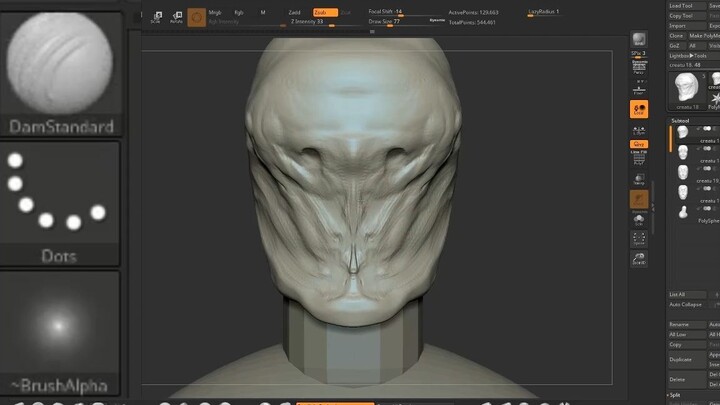This screenshot has width=720, height=405.
Task: Select the Scale transform tool icon
Action: pos(157,17)
